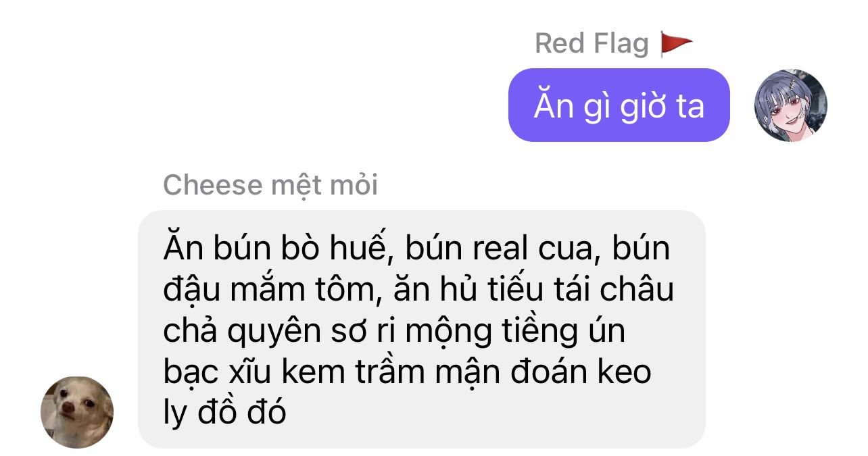Open the dog profile picture of Cheese
The width and height of the screenshot is (868, 456).
click(77, 412)
